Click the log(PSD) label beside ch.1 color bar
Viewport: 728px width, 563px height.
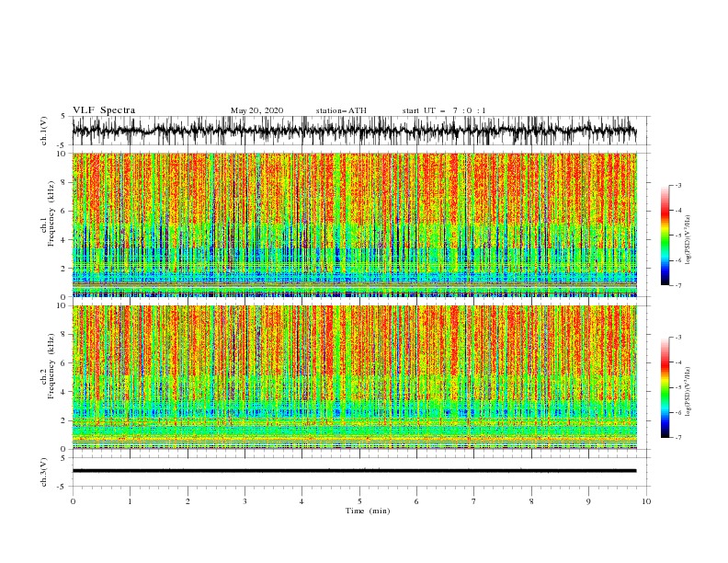click(688, 240)
